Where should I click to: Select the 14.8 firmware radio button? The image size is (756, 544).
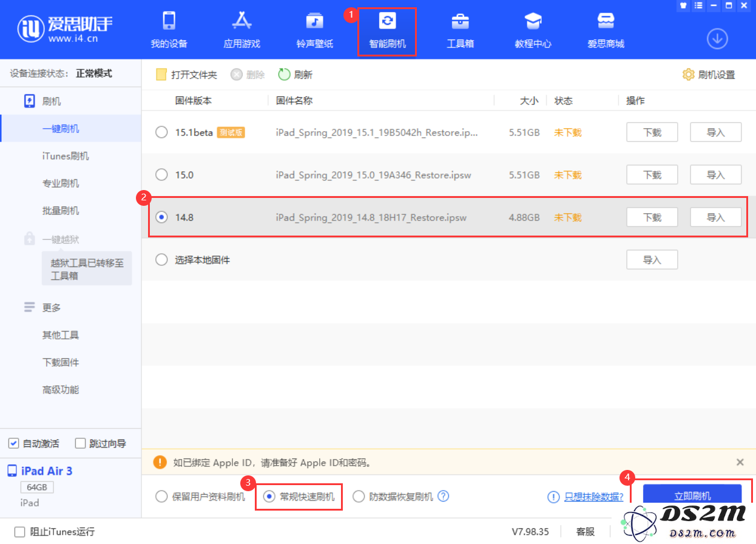(x=161, y=217)
